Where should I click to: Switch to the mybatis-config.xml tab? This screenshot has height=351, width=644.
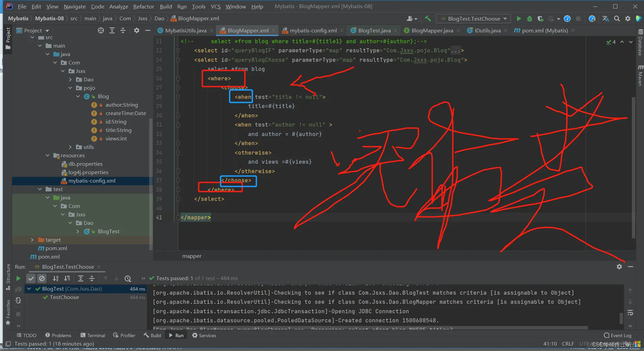pyautogui.click(x=313, y=30)
